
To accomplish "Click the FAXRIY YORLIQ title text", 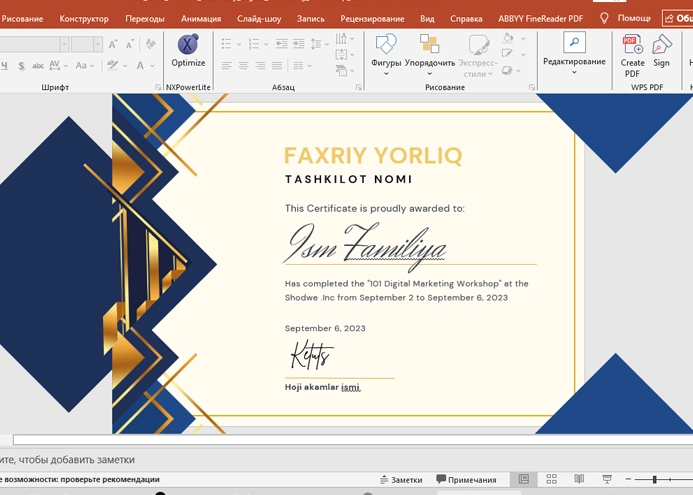I will tap(373, 156).
